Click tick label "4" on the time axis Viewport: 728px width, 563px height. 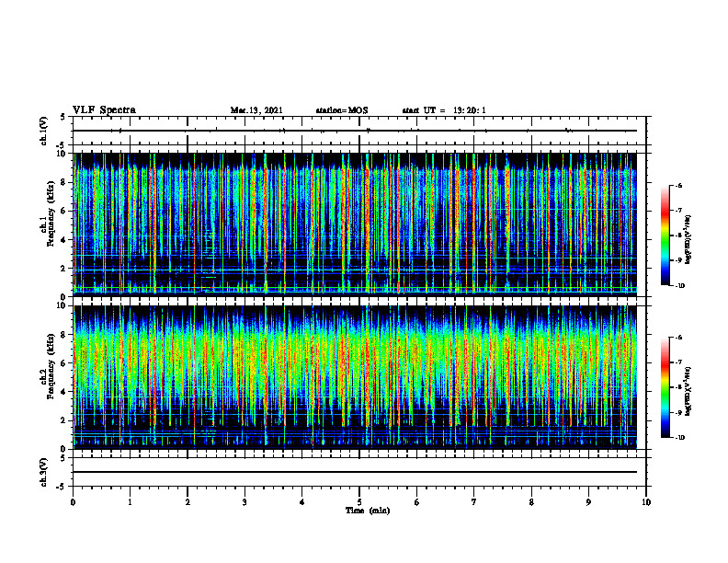(x=302, y=502)
